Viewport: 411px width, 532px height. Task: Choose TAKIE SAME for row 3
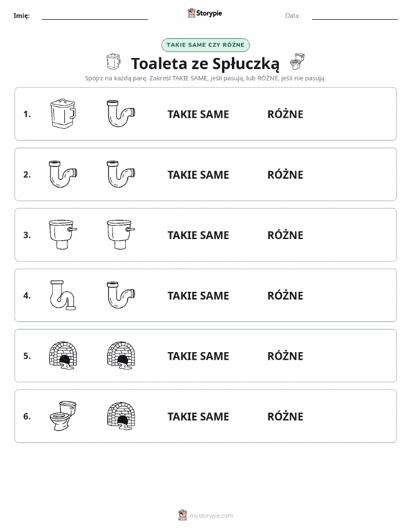pyautogui.click(x=198, y=235)
